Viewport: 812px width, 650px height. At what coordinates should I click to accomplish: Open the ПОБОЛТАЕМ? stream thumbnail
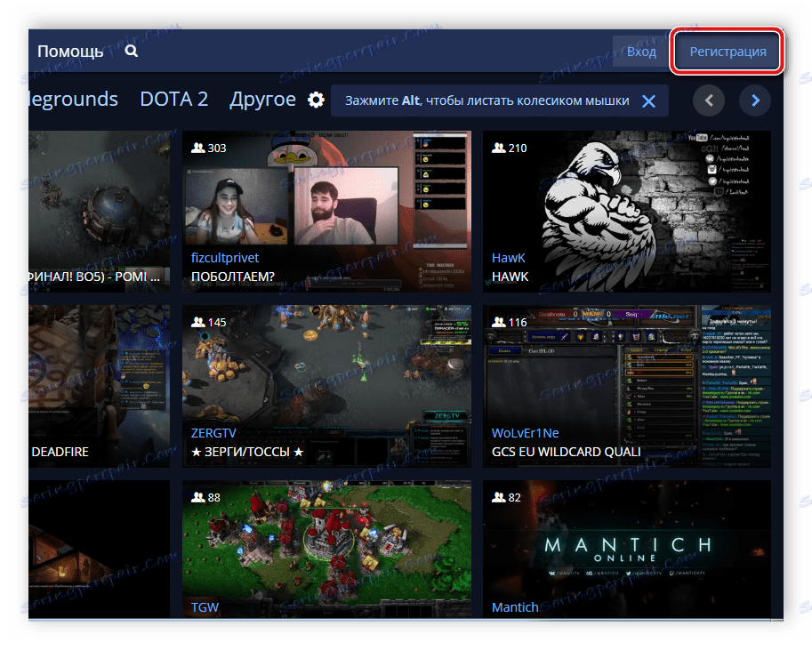[326, 212]
